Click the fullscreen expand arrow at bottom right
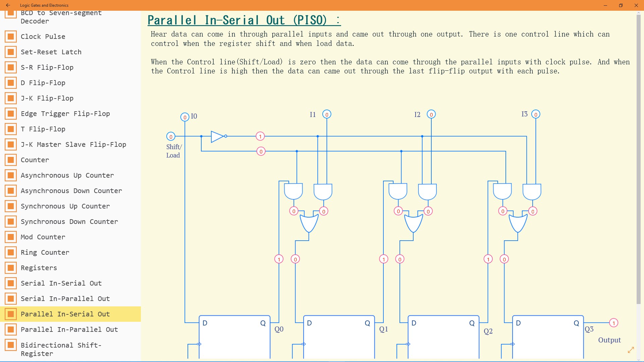The width and height of the screenshot is (644, 362). pos(631,350)
